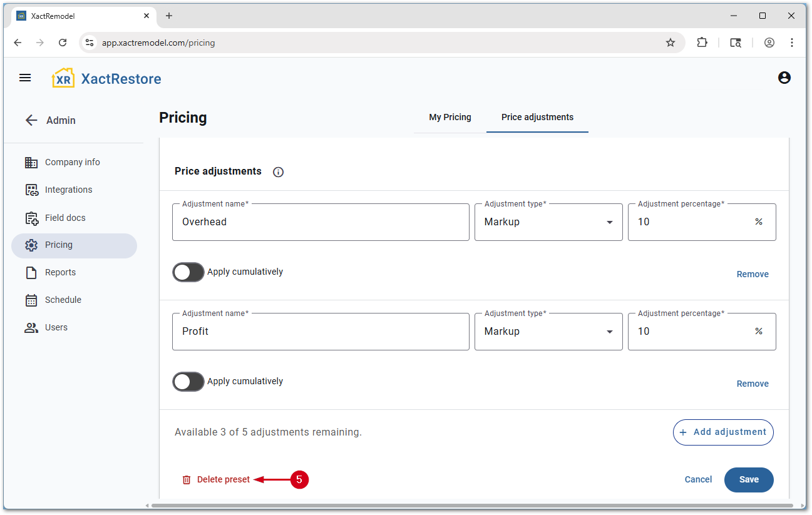Click the user account profile icon

(784, 78)
